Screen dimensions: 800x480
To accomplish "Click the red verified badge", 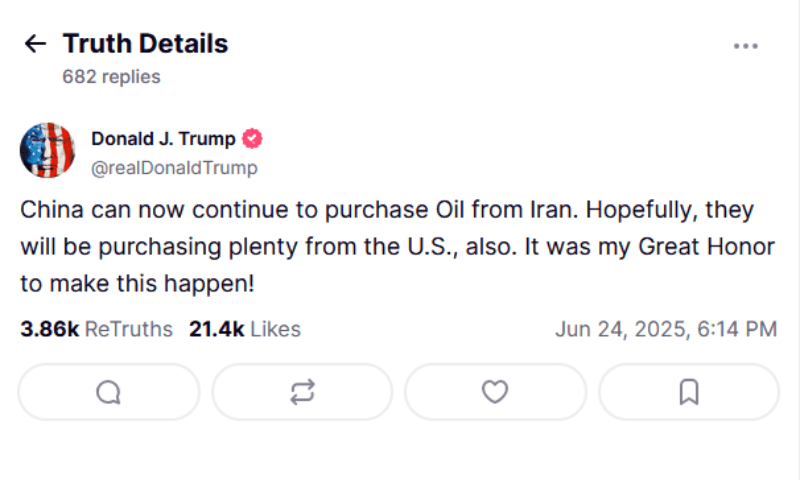I will [x=253, y=139].
